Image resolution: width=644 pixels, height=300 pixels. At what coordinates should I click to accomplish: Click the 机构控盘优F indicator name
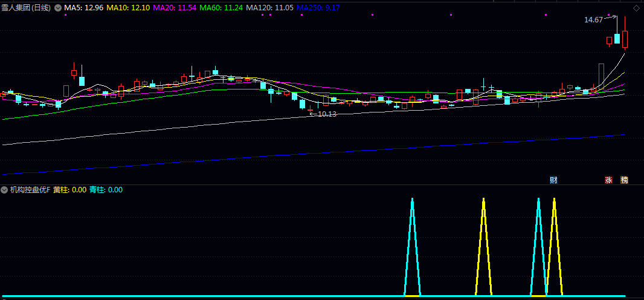click(30, 190)
